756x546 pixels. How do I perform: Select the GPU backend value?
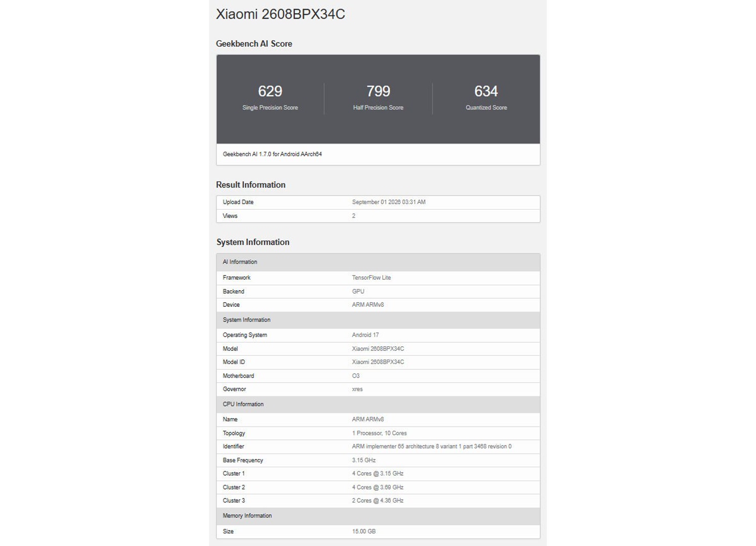358,292
